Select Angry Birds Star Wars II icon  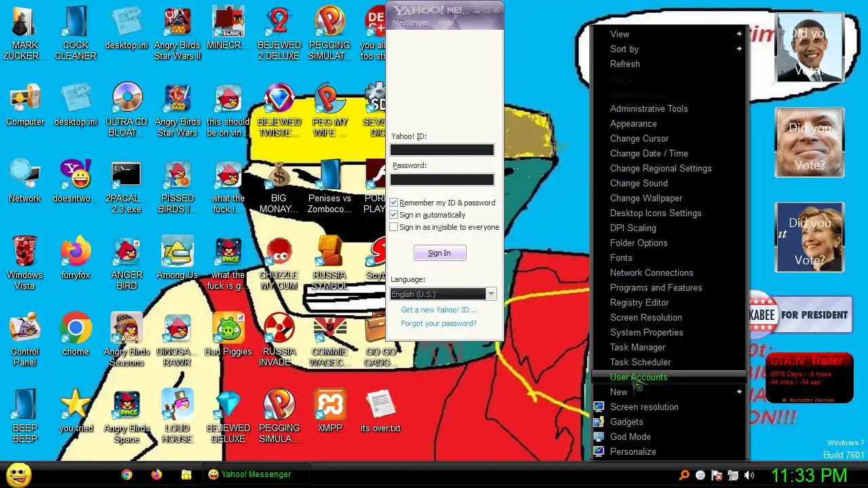point(178,33)
